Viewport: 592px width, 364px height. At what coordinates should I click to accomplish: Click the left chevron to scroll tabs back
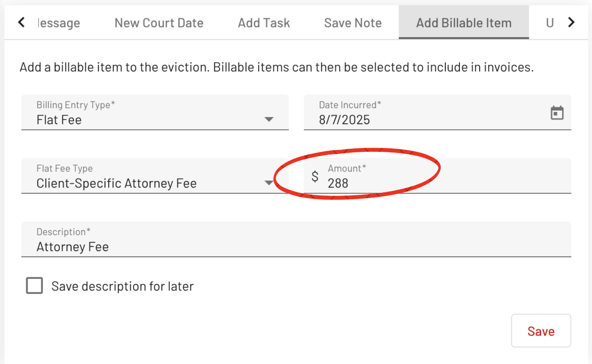21,23
